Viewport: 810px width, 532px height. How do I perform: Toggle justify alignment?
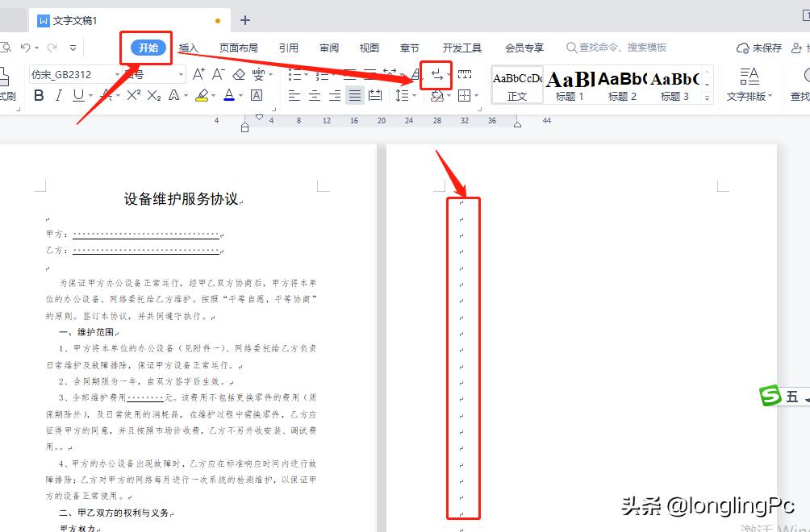354,95
